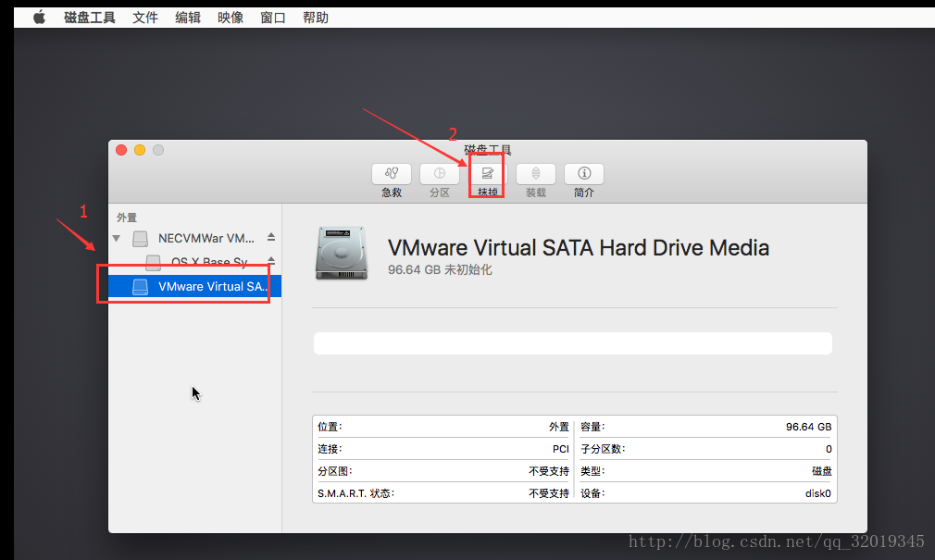Click the NECVMWar VM drive icon
This screenshot has height=560, width=935.
coord(140,239)
